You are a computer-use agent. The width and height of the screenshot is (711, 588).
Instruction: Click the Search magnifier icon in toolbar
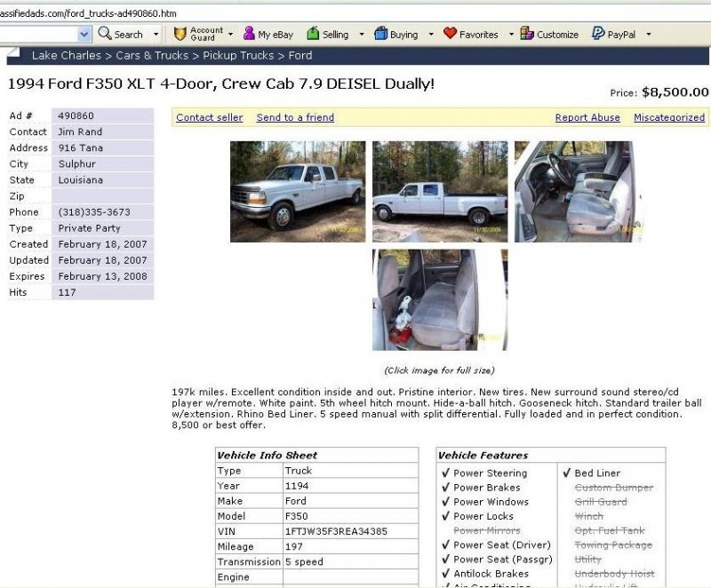click(x=105, y=33)
